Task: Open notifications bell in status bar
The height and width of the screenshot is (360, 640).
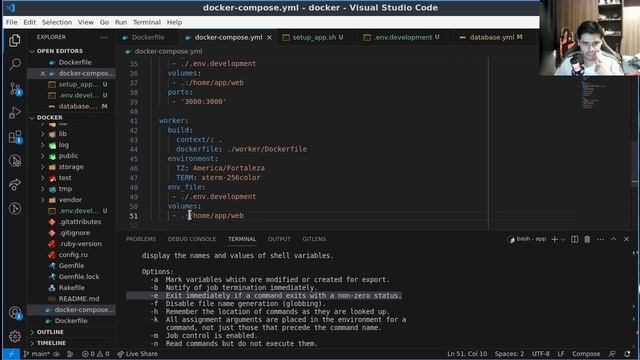Action: click(627, 354)
